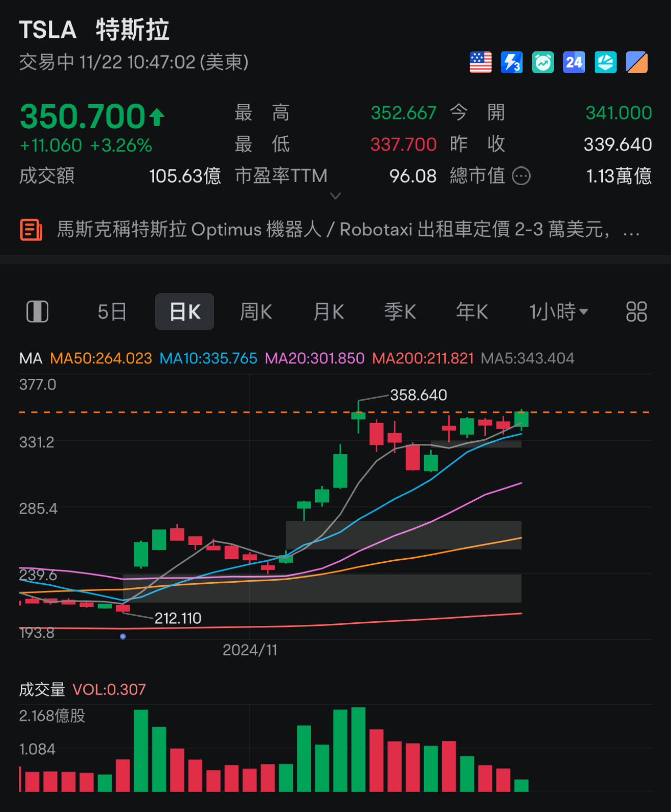This screenshot has width=671, height=812.
Task: Open the Optimus Robotaxi news headline
Action: [348, 230]
